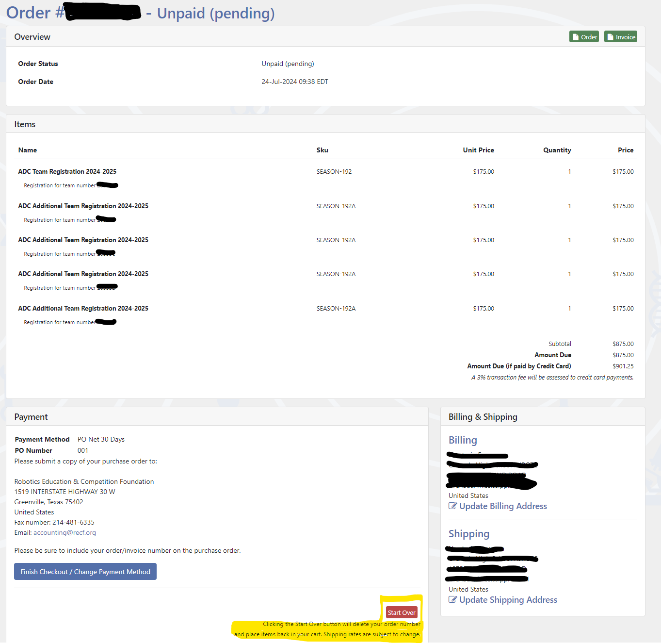This screenshot has height=644, width=661.
Task: Click the edit icon beside Update Shipping Address
Action: [x=452, y=600]
